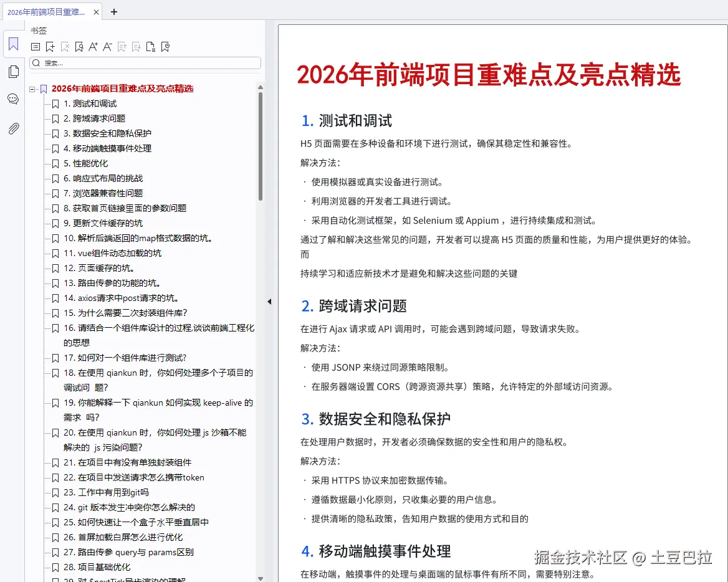728x582 pixels.
Task: Click the bookmark icon next to root title
Action: pyautogui.click(x=44, y=88)
